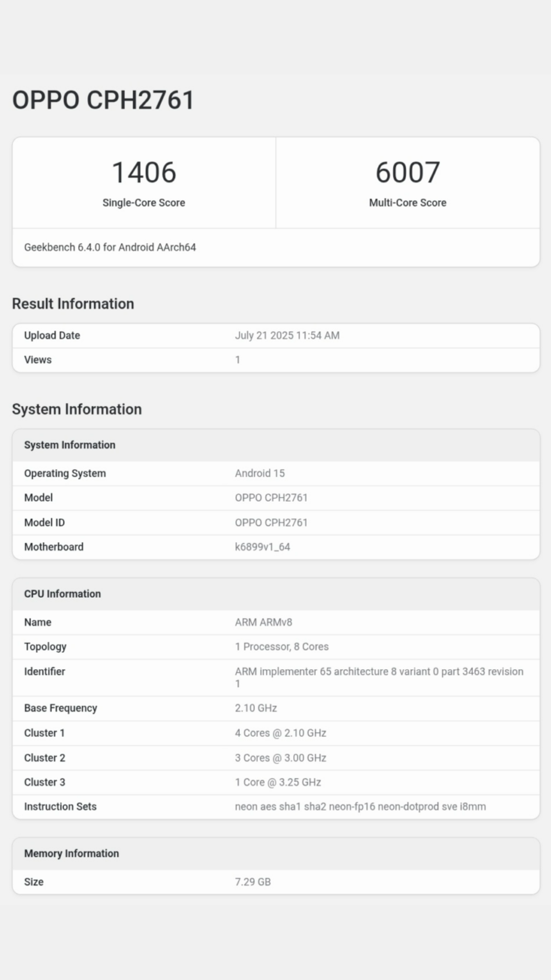Click the Multi-Core Score label
Viewport: 551px width, 980px height.
pyautogui.click(x=408, y=203)
